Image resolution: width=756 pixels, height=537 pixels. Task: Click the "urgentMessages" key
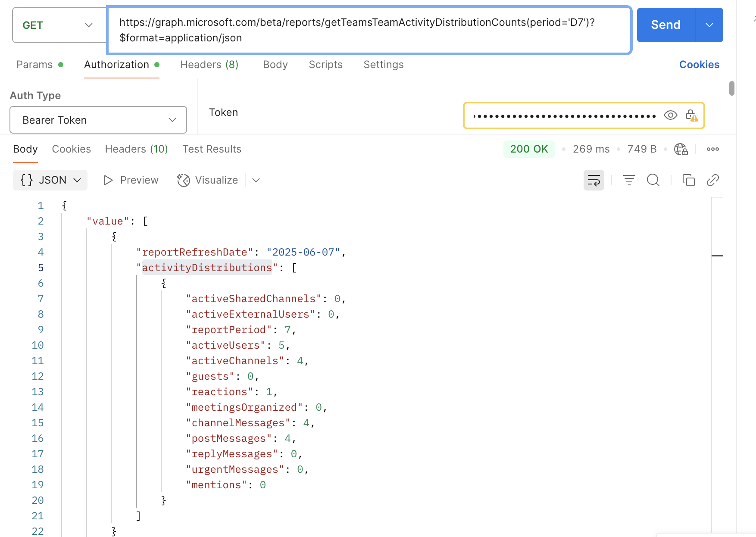(235, 469)
